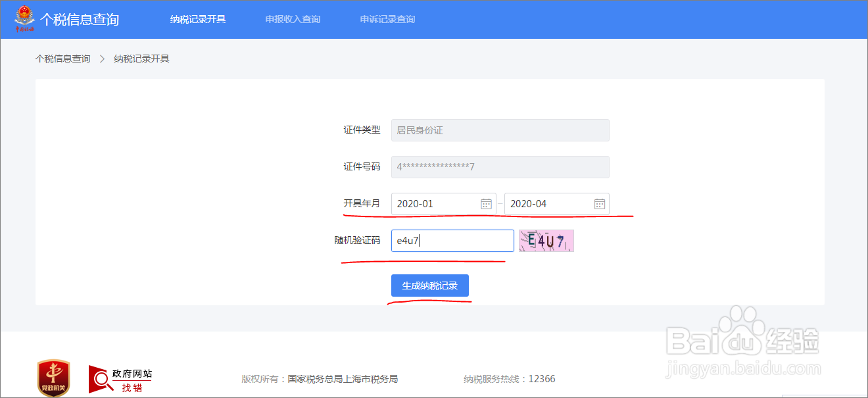Click the magnifying glass inside the error-report logo
868x398 pixels.
[100, 377]
